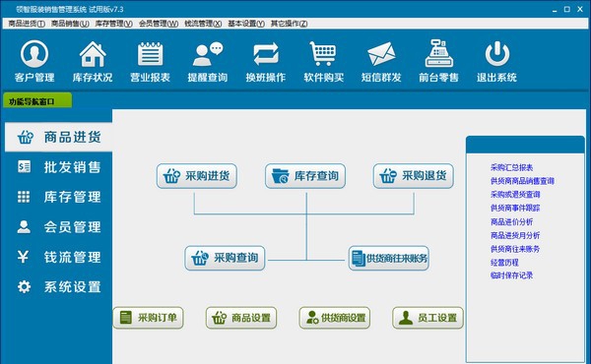Open the 其它操作(Z) menu
Image resolution: width=591 pixels, height=364 pixels.
[289, 24]
